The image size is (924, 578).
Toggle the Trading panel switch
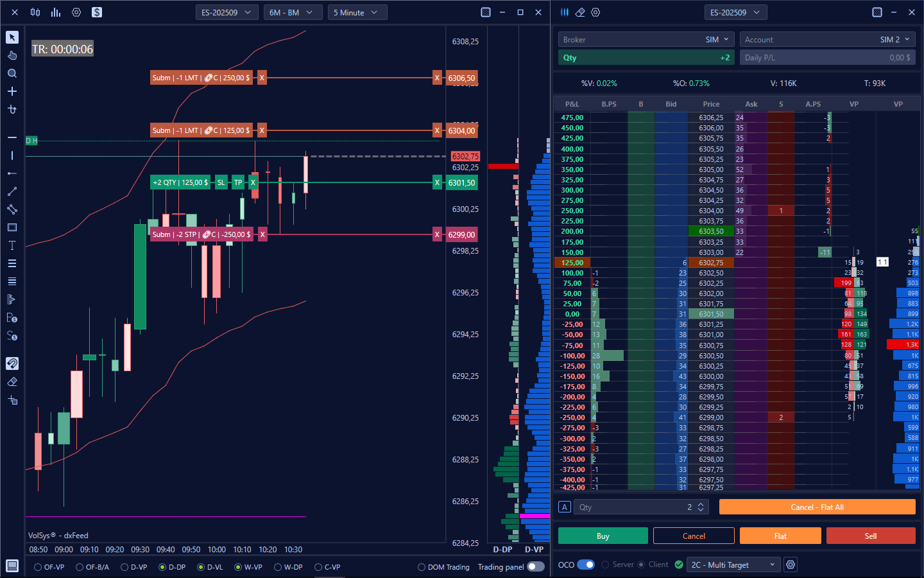tap(535, 566)
